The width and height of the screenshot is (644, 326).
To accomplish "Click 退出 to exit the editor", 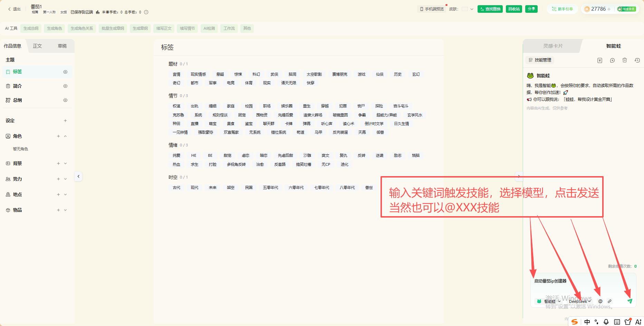I will [14, 9].
